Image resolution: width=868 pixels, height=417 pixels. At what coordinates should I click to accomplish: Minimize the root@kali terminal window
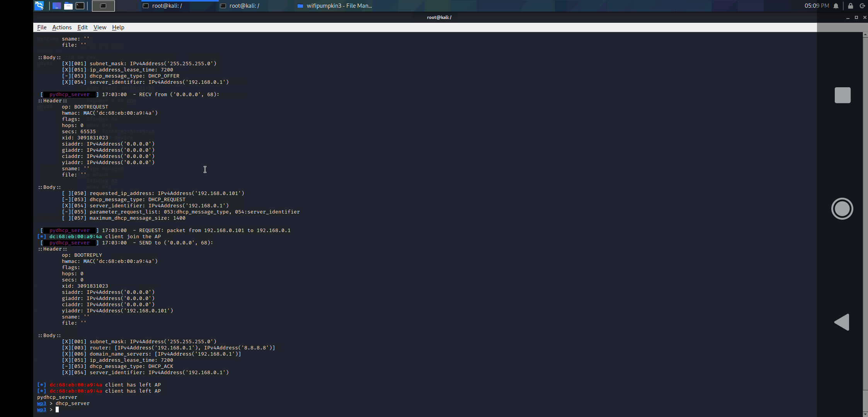point(848,17)
